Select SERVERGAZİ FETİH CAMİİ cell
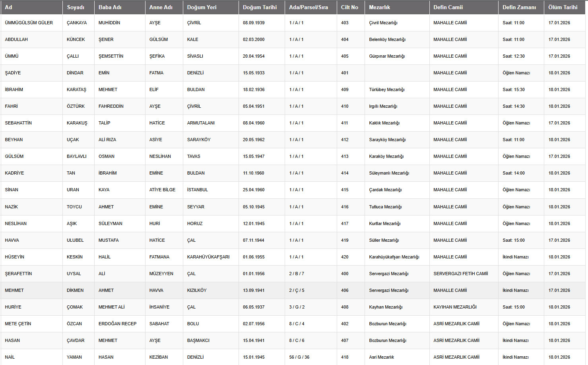 (x=460, y=274)
